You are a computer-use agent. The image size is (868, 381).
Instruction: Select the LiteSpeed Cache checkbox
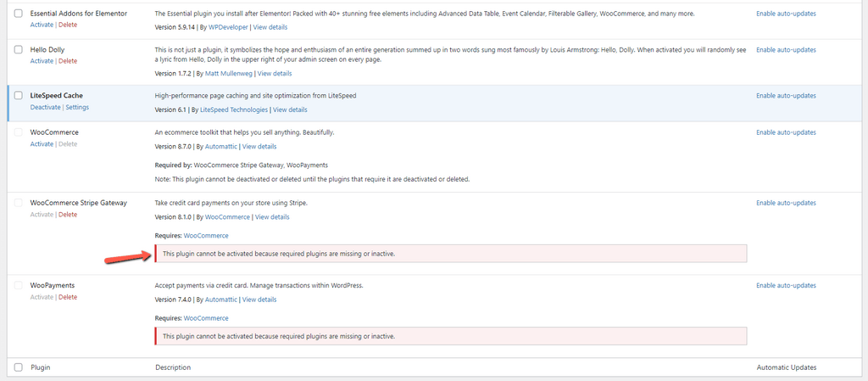[19, 96]
